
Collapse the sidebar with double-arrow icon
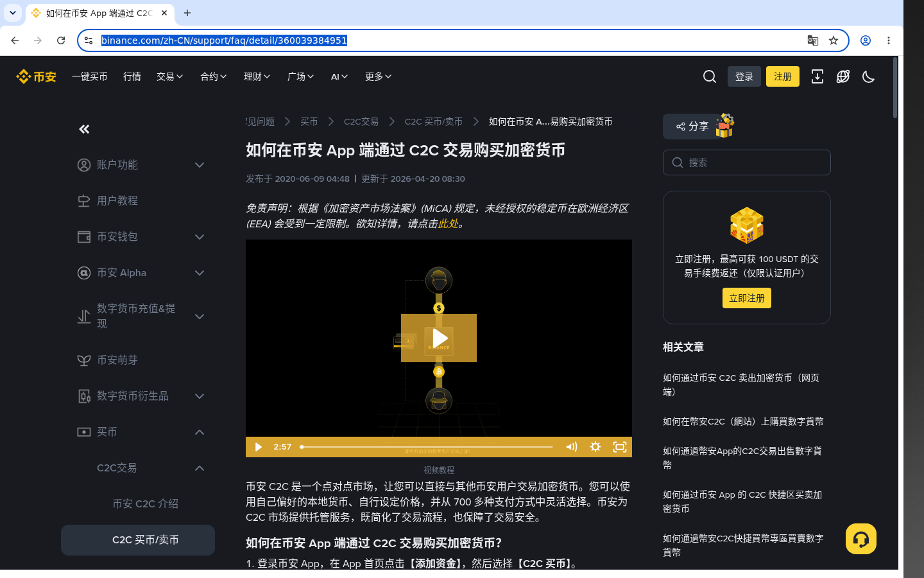point(84,129)
